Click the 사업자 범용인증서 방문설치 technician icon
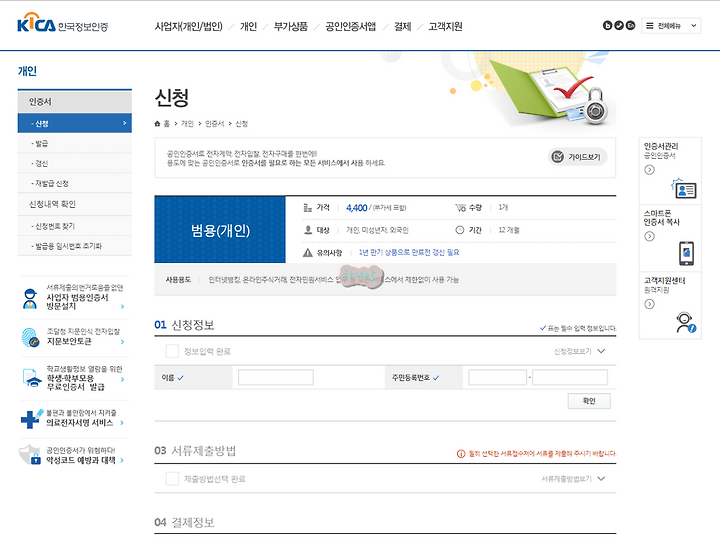Screen dimensions: 720x553 click(x=30, y=299)
